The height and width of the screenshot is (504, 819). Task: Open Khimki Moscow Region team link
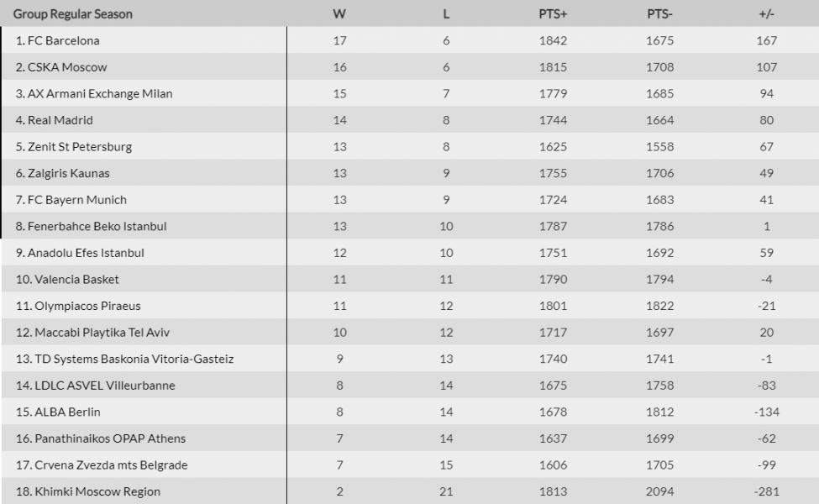[97, 491]
